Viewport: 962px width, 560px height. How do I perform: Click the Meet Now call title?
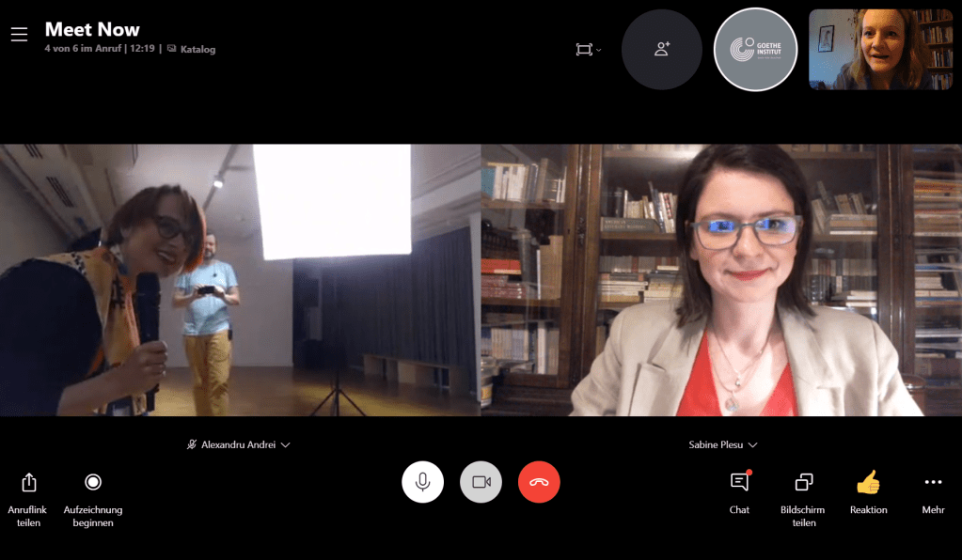[92, 29]
